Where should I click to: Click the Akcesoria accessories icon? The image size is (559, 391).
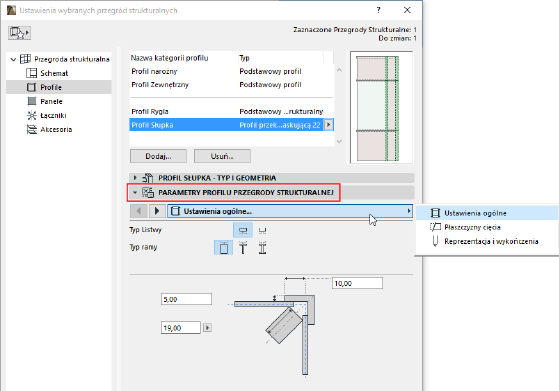[32, 129]
